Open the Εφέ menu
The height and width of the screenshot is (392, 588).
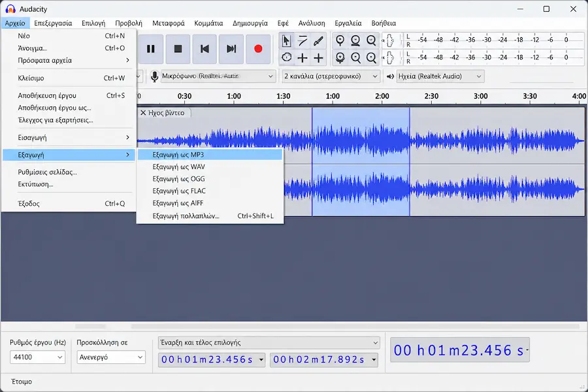283,24
